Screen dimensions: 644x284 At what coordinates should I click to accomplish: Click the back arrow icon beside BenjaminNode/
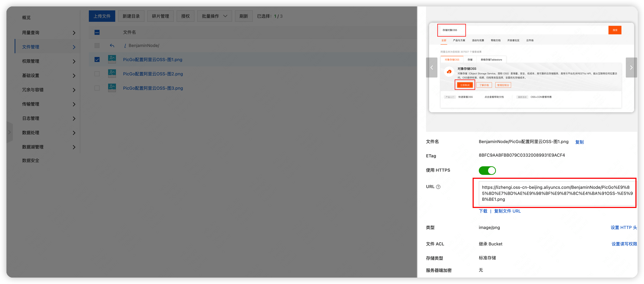(x=112, y=46)
